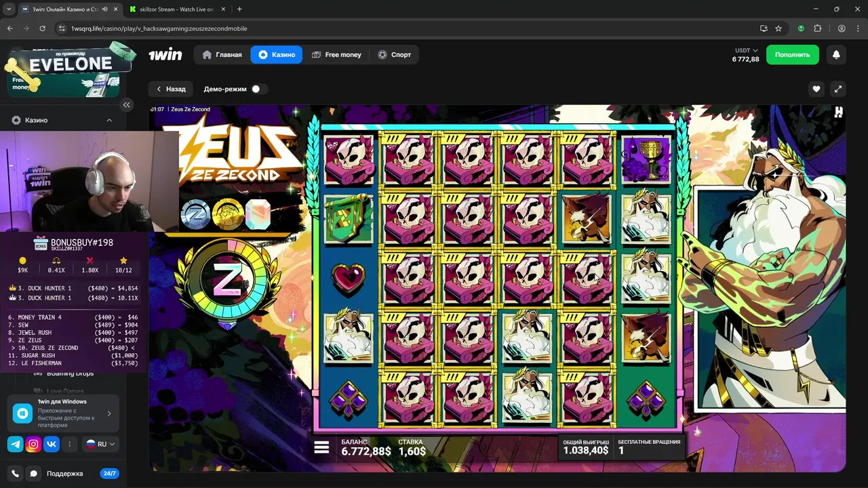Screen dimensions: 868x488
Task: Click the Назад back button
Action: point(171,89)
